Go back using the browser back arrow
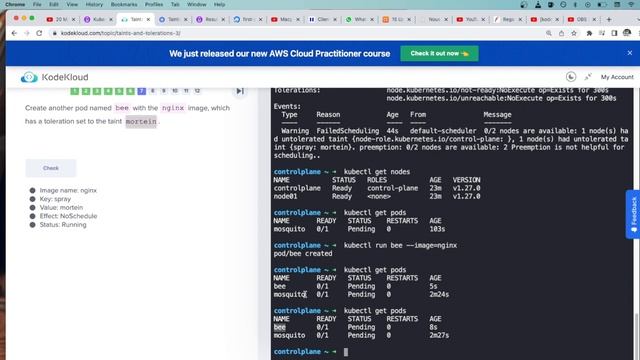Viewport: 640px width, 360px height. [x=14, y=33]
